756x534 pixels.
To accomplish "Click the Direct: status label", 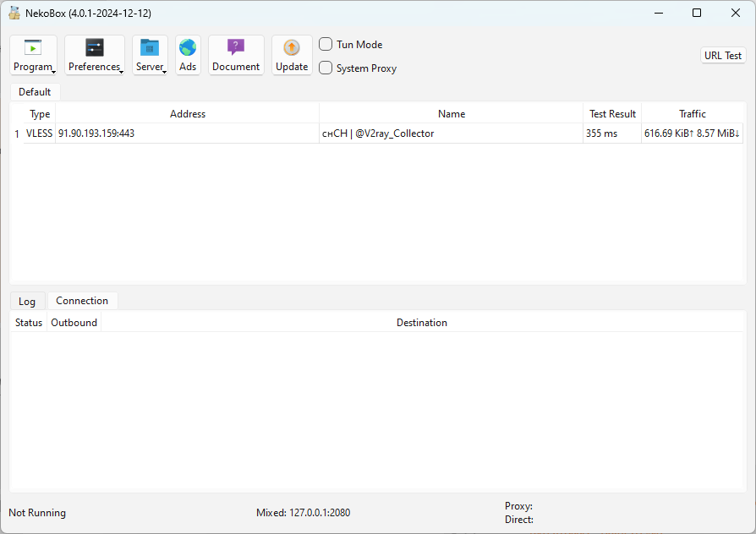I will (x=519, y=520).
